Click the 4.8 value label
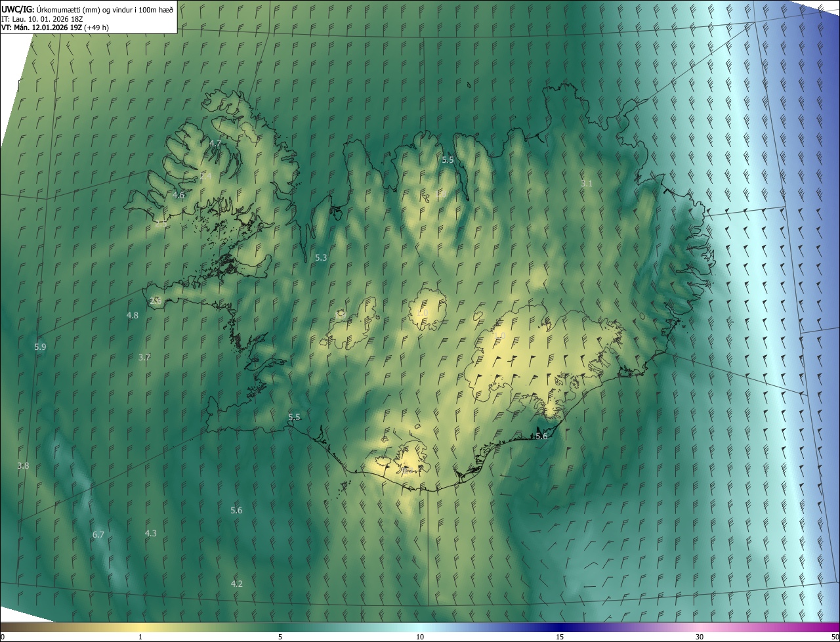Image resolution: width=840 pixels, height=642 pixels. [133, 315]
